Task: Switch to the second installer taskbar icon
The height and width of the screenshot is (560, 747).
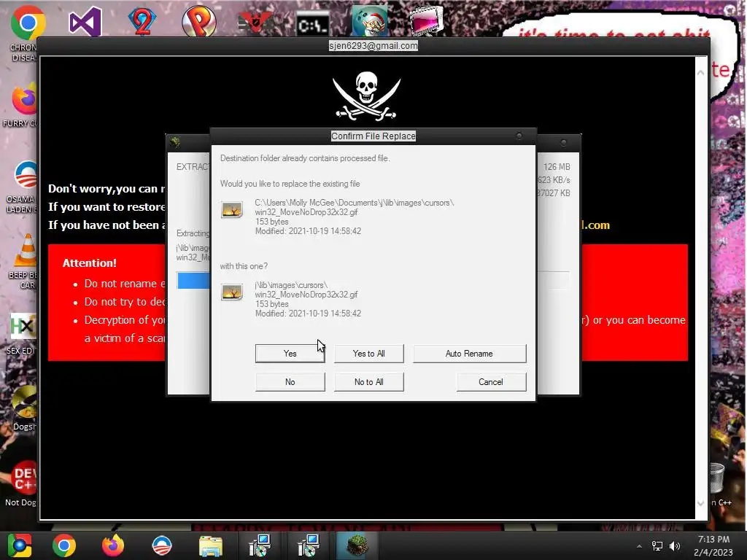Action: [309, 545]
